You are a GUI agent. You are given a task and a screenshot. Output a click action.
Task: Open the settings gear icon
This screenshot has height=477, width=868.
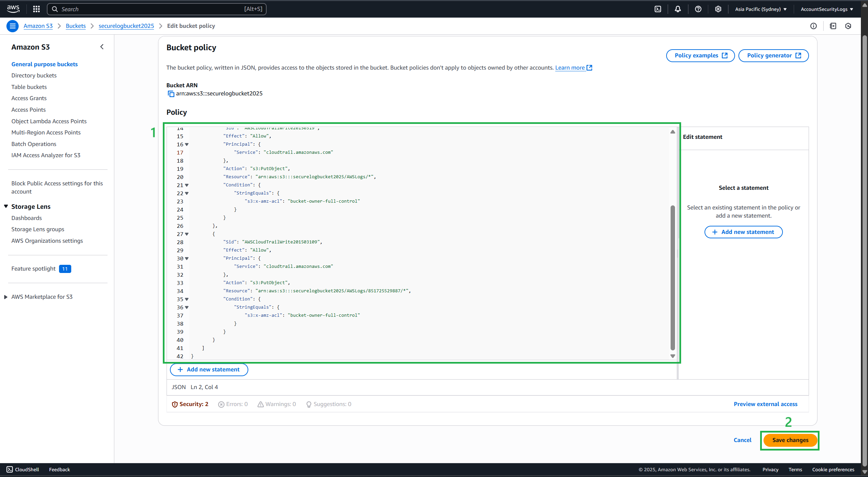tap(718, 9)
